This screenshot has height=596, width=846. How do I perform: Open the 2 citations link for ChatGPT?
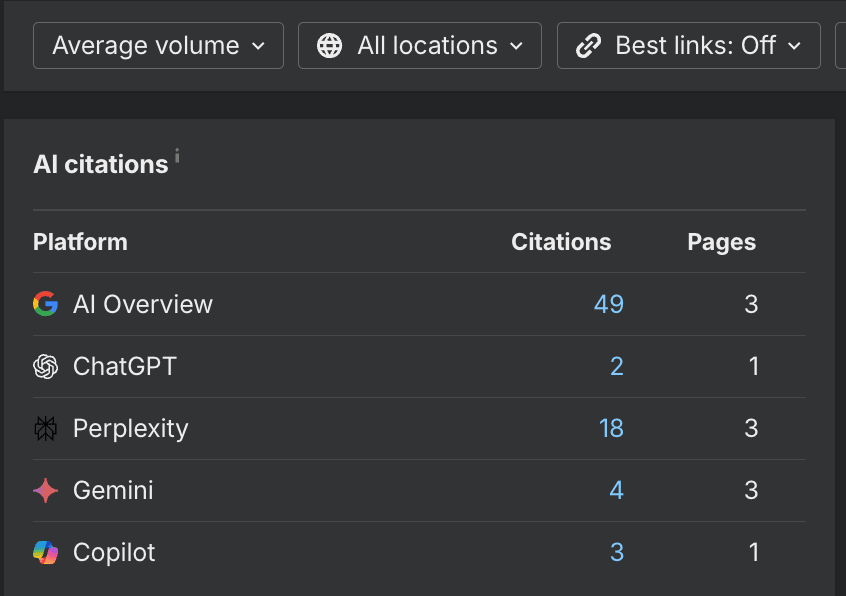pos(617,367)
